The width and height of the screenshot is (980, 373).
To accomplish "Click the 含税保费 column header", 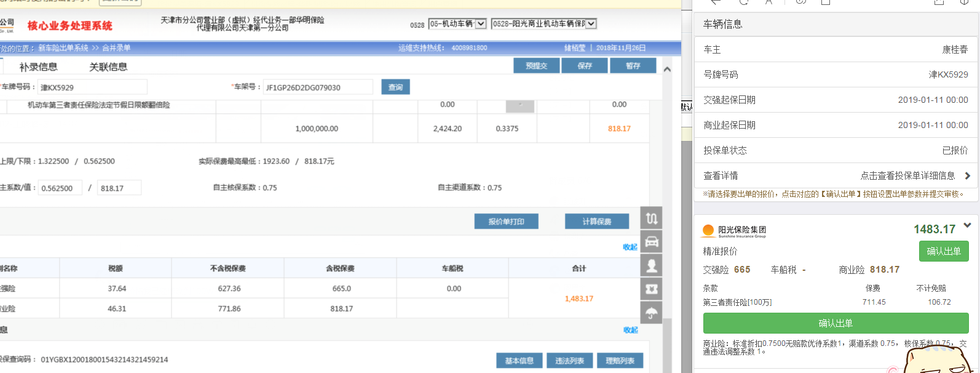I will click(x=340, y=268).
